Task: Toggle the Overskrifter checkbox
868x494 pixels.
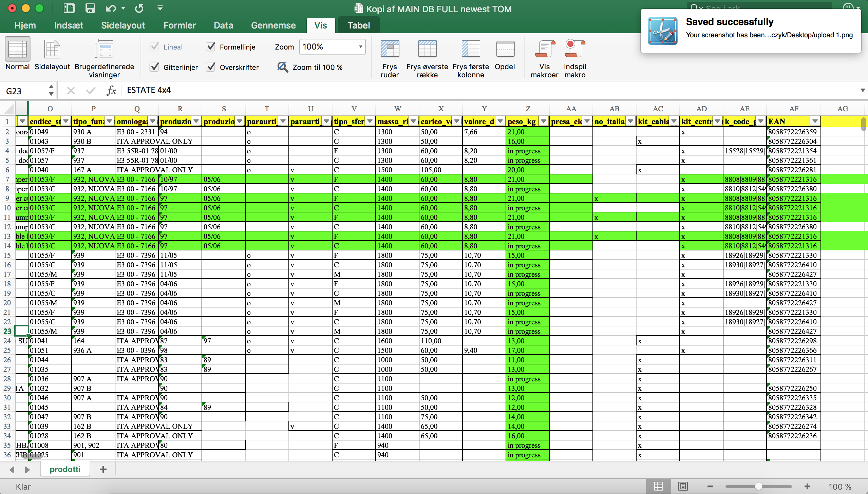Action: 211,67
